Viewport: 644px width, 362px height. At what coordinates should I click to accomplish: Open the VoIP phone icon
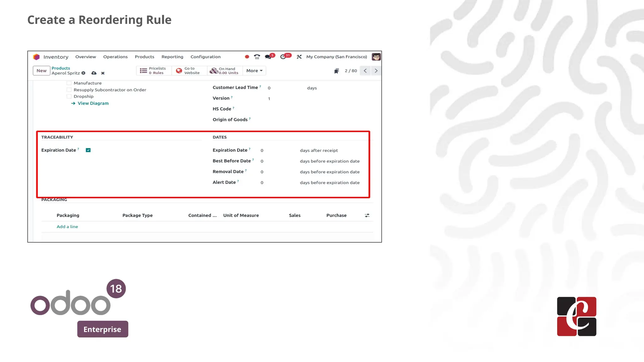[257, 57]
